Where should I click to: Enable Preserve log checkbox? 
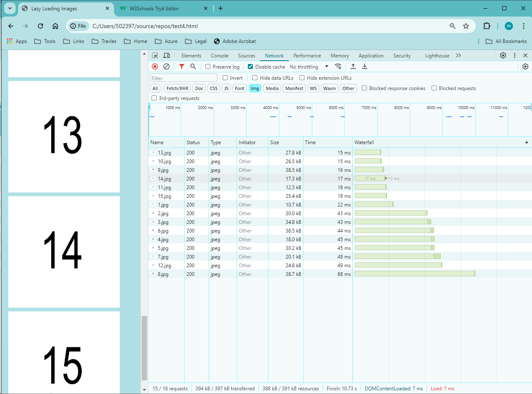pos(208,66)
